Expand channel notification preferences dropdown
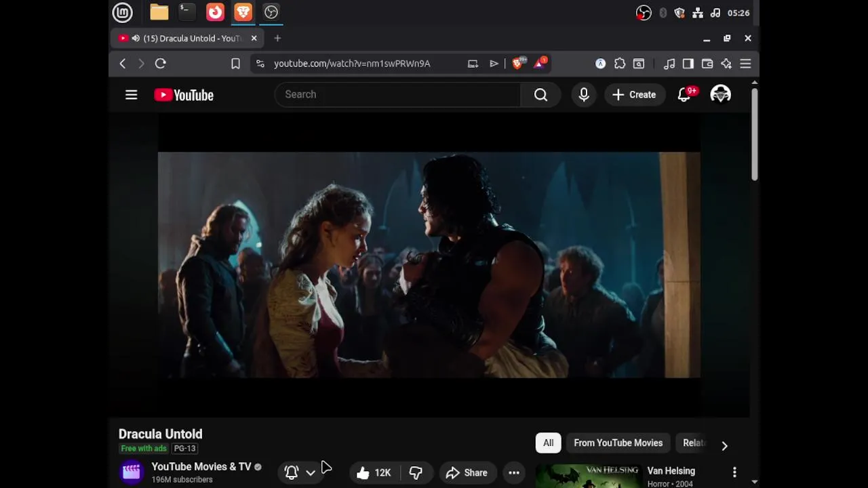The image size is (868, 488). (x=310, y=472)
